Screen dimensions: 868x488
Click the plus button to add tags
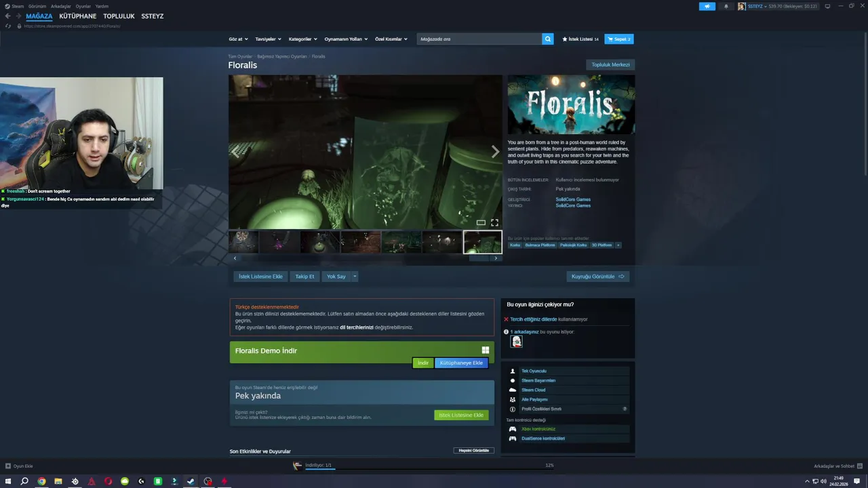click(618, 245)
